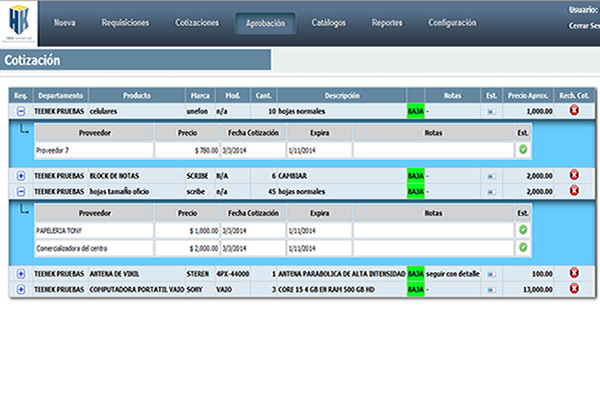Expand the BLOCK DE NOTAS row
600x400 pixels.
[21, 176]
